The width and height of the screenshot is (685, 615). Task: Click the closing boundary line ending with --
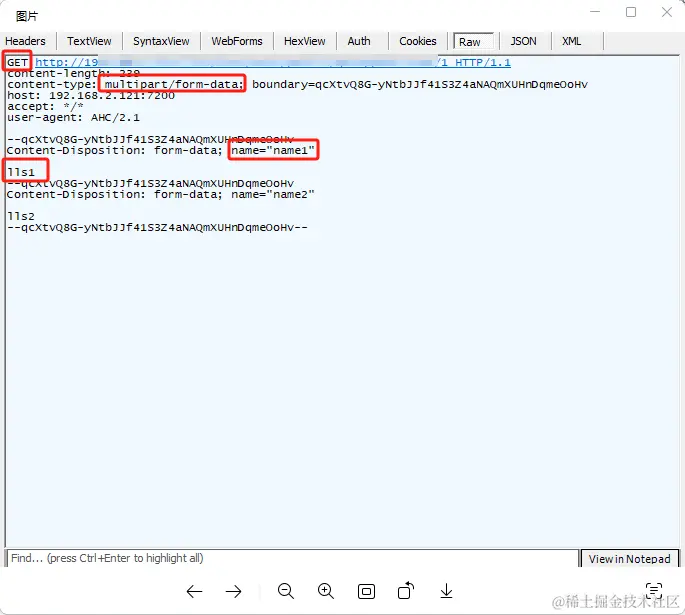click(157, 228)
